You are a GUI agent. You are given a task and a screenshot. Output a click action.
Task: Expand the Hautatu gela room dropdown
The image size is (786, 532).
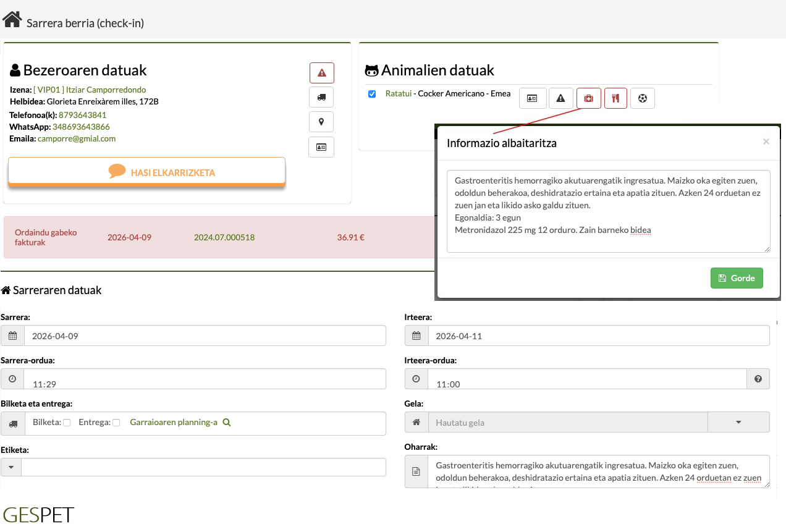pyautogui.click(x=738, y=422)
